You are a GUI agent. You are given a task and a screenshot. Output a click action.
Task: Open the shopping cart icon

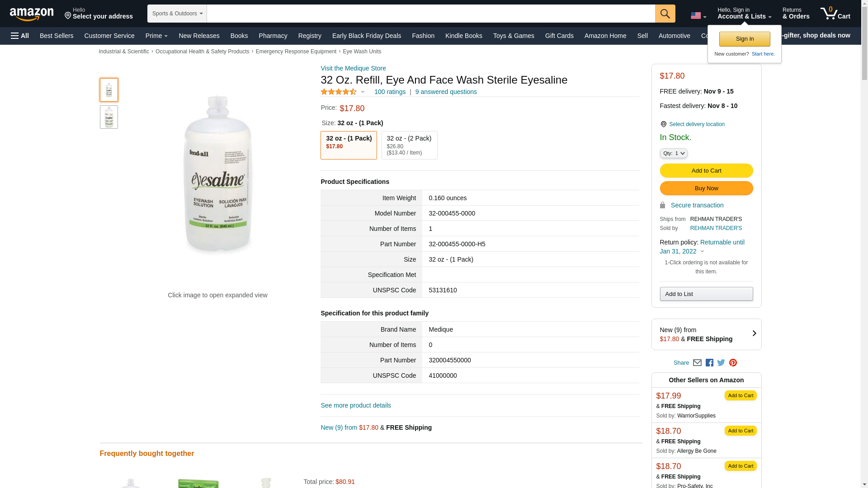tap(835, 14)
